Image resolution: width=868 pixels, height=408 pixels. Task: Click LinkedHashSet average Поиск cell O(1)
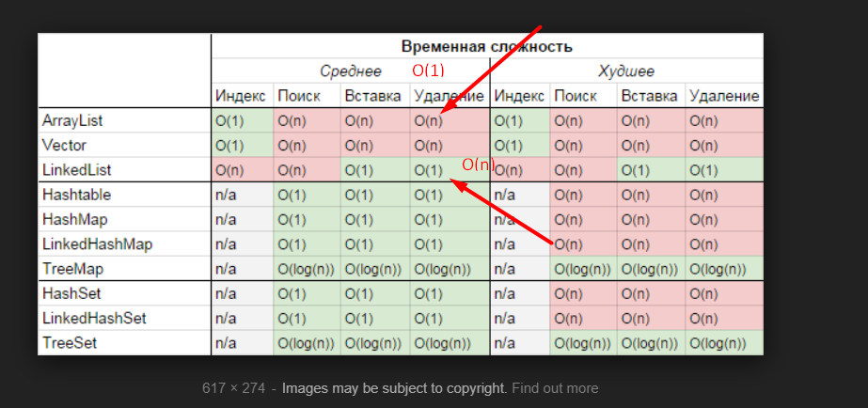(307, 319)
